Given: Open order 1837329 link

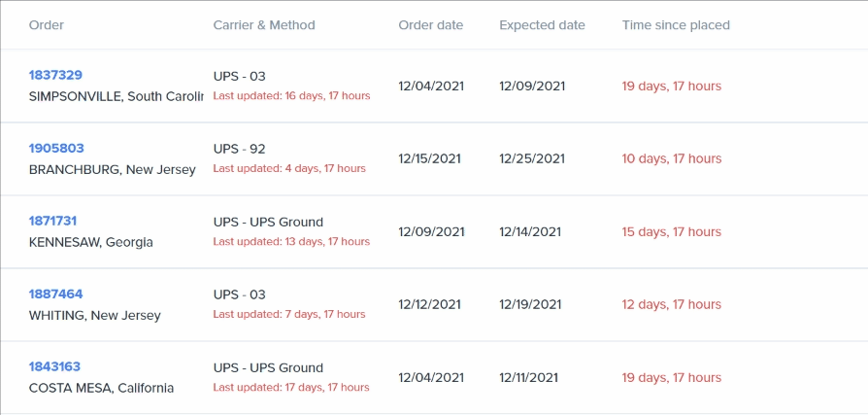Looking at the screenshot, I should pos(55,75).
